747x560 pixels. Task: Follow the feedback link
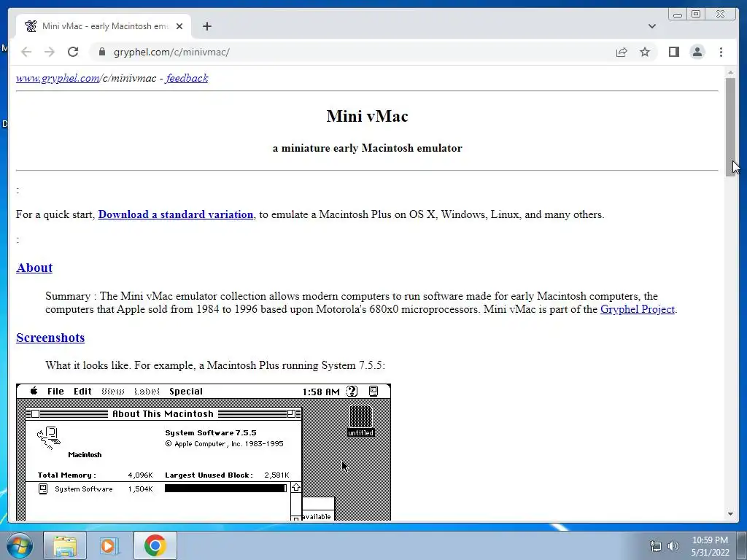point(187,78)
